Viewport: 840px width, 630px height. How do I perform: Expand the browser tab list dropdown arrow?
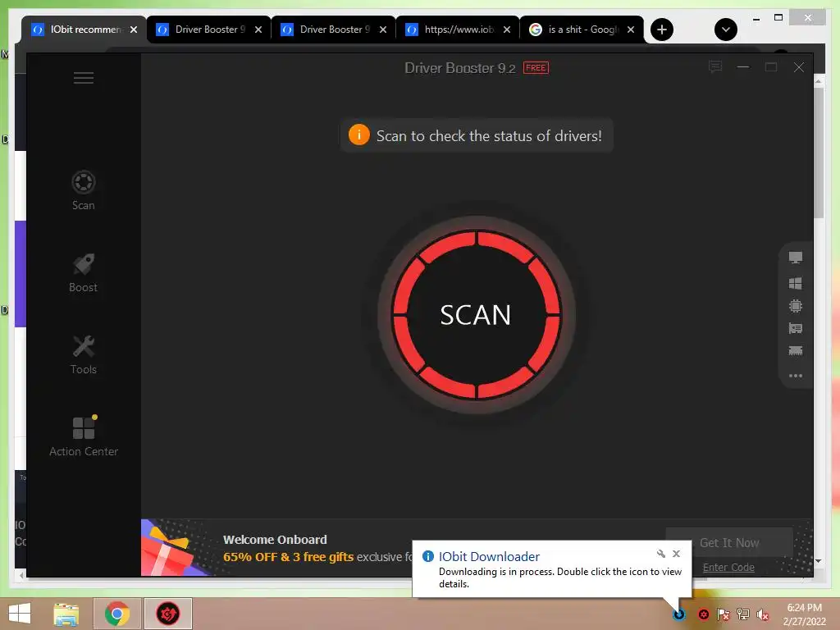click(x=726, y=30)
